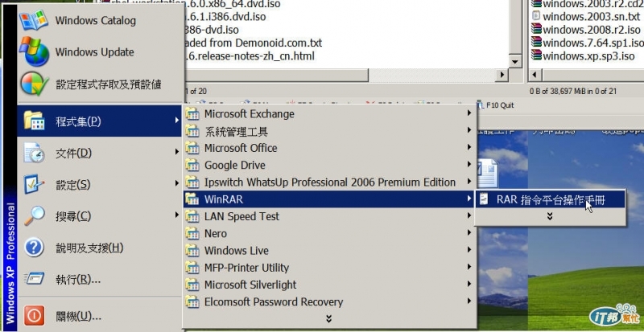
Task: Open 設定程式存取及預設值 entry
Action: 100,84
